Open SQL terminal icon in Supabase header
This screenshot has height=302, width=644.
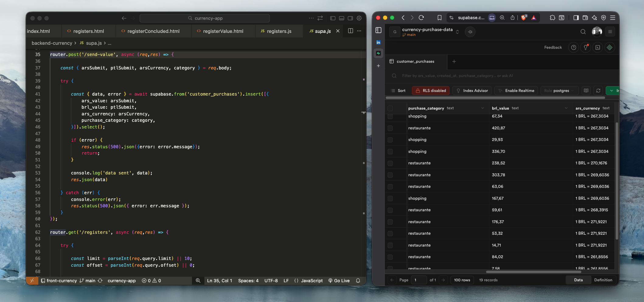[x=598, y=47]
